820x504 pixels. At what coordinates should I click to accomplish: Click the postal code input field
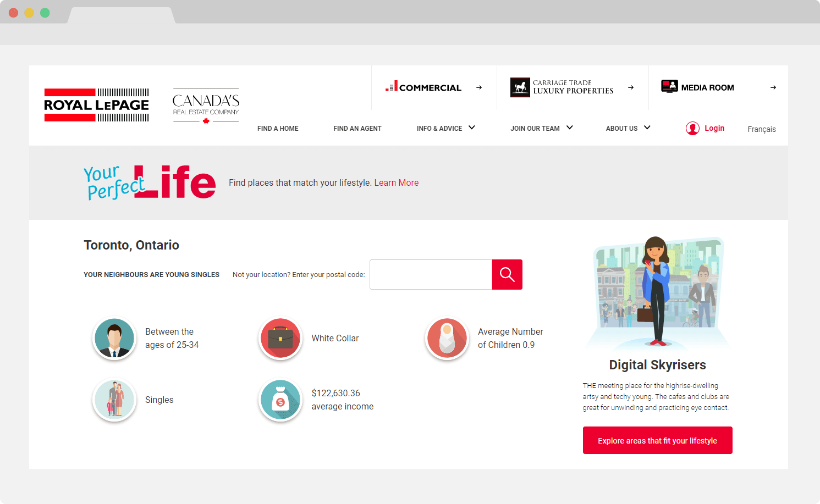click(431, 274)
